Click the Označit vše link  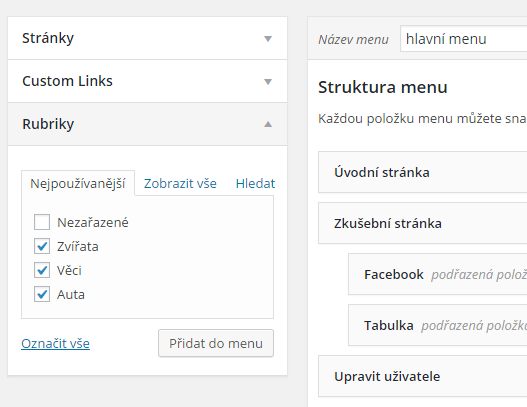55,343
